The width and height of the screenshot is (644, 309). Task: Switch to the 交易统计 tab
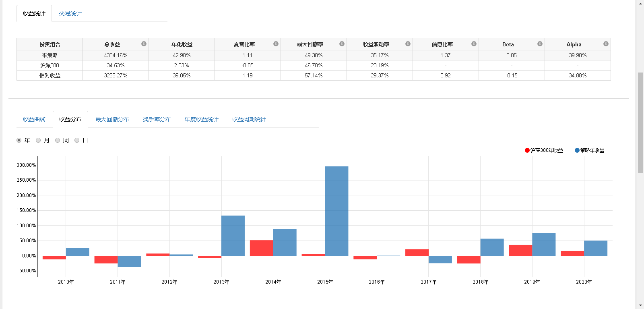pyautogui.click(x=70, y=13)
